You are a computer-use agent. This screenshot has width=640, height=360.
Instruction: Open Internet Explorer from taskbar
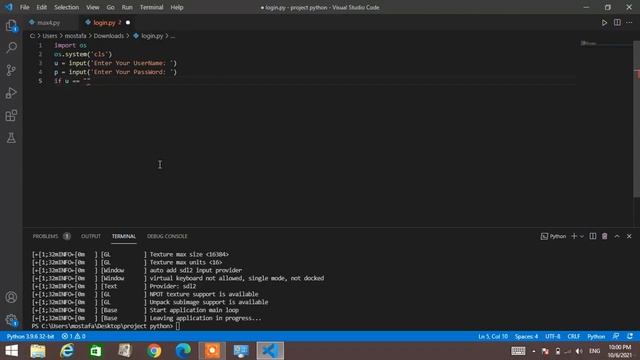(x=67, y=351)
